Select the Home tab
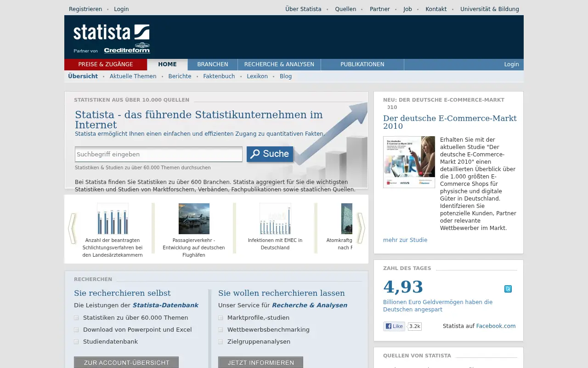The width and height of the screenshot is (588, 368). pos(167,64)
